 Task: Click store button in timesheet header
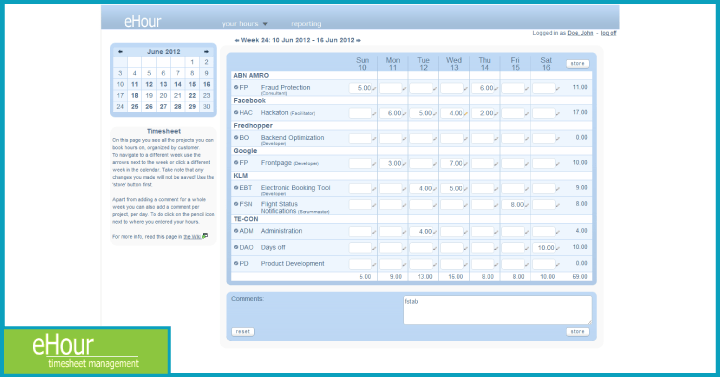pyautogui.click(x=577, y=64)
